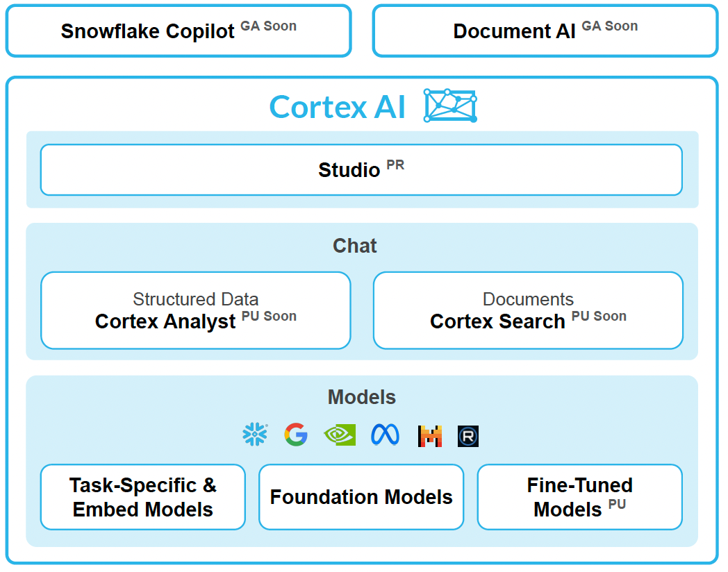Viewport: 728px width, 572px height.
Task: Click the NVIDIA logo icon
Action: click(340, 435)
